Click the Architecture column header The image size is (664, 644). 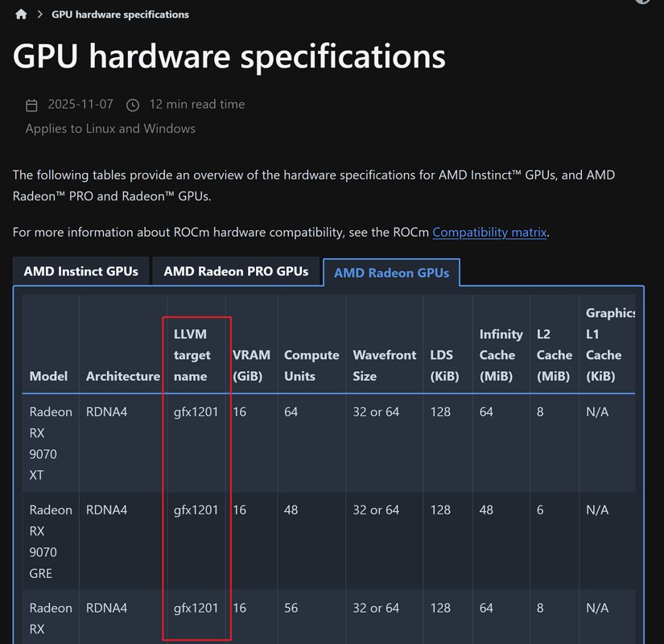[x=123, y=376]
